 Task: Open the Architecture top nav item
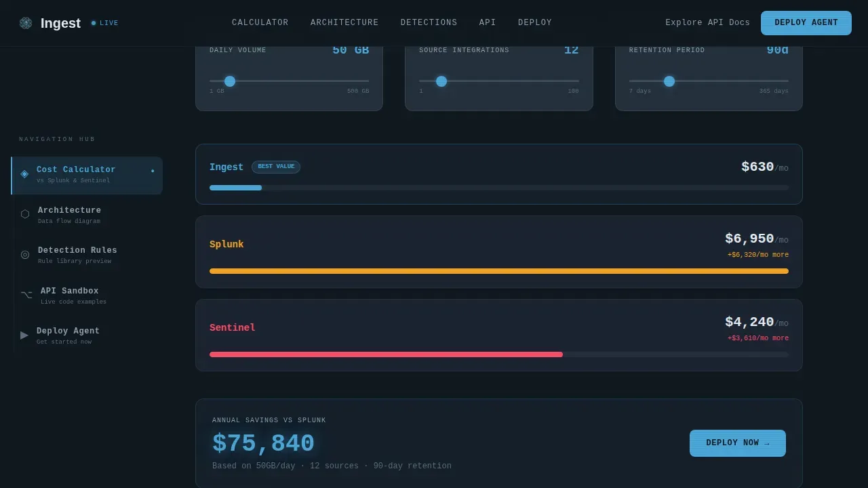[344, 22]
